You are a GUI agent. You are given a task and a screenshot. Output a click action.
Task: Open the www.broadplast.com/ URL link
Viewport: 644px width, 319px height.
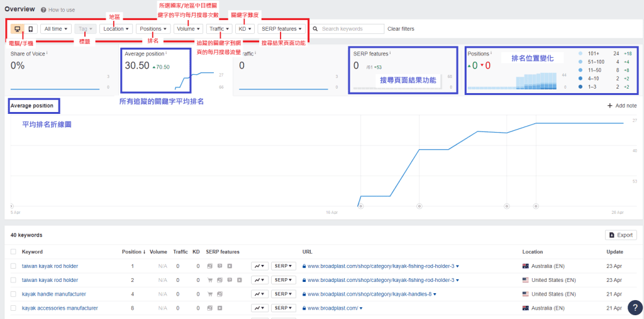pos(333,308)
